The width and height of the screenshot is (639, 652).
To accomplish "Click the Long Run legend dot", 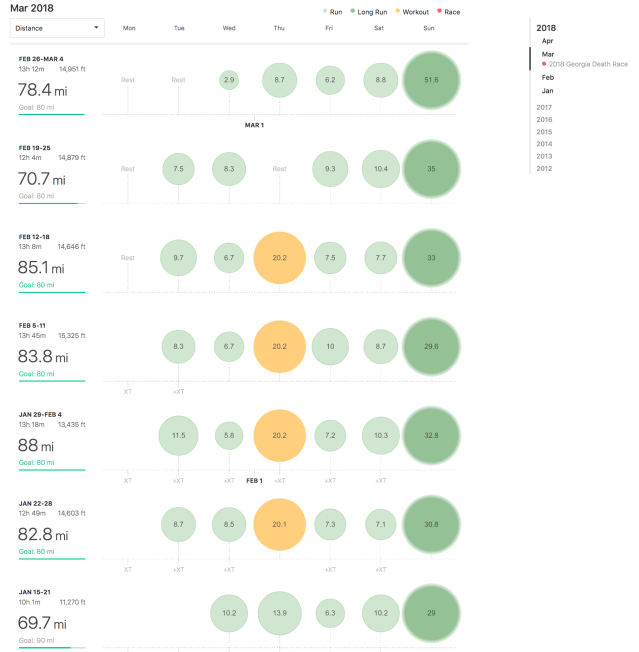I will 351,10.
